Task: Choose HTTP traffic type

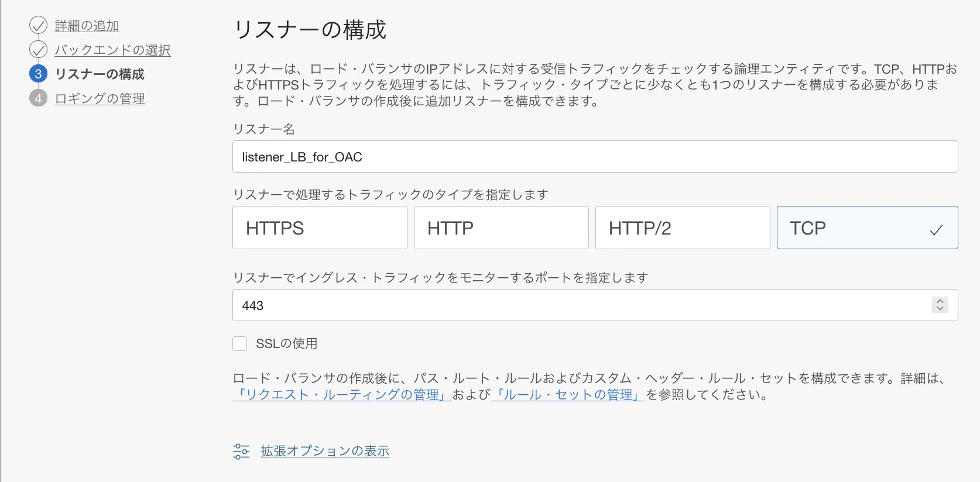Action: (501, 228)
